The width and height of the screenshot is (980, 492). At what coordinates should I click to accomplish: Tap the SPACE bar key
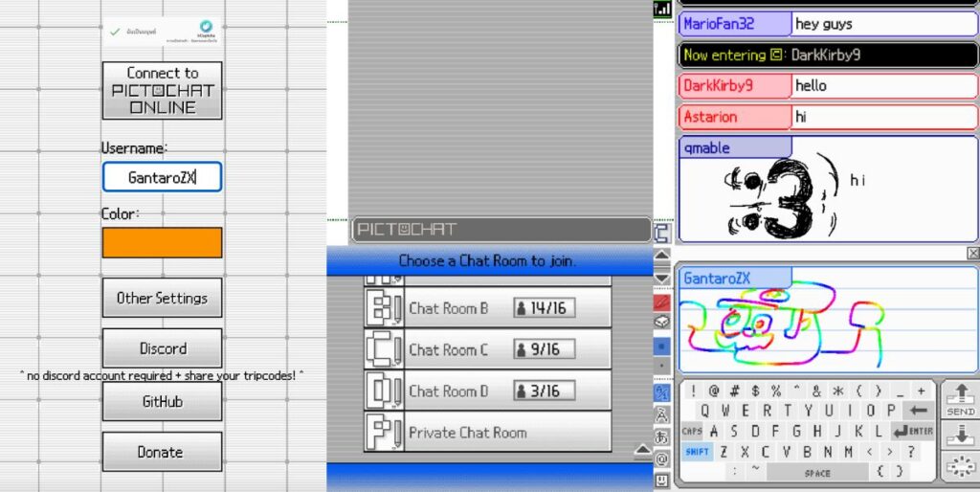coord(817,473)
